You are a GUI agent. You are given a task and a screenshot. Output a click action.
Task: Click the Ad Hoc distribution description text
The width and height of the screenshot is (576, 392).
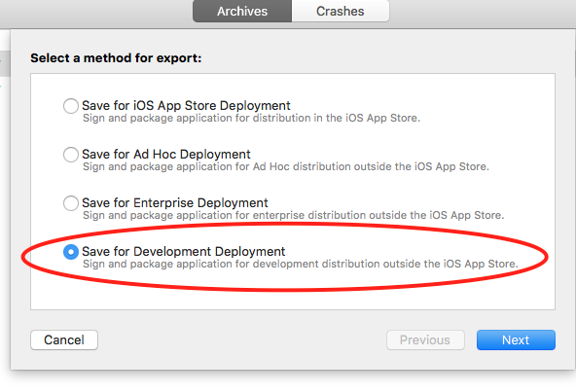286,166
